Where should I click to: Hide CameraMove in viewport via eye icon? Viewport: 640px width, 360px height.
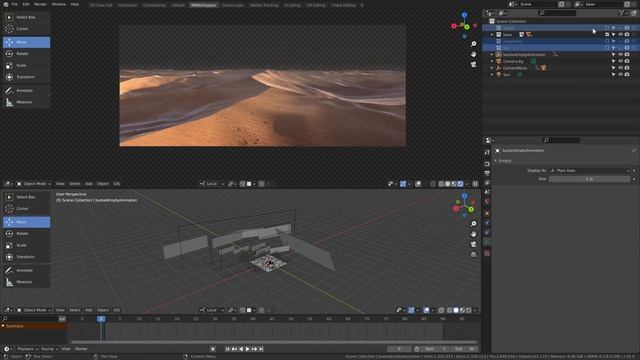620,68
